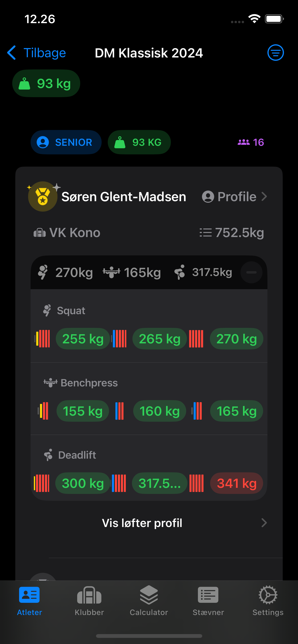Open Søren Glent-Madsen's Profile chevron

click(x=264, y=197)
